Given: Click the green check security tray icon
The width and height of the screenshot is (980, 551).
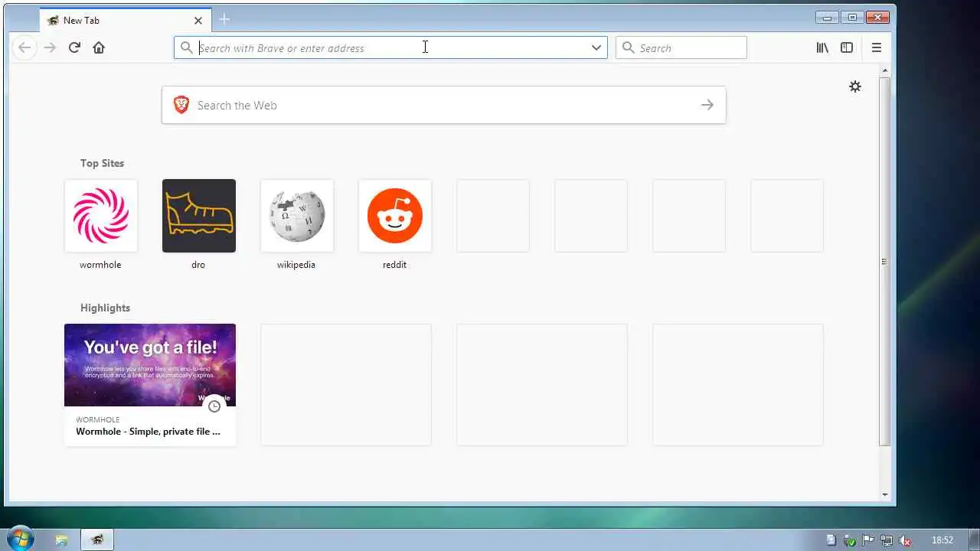Looking at the screenshot, I should coord(850,540).
